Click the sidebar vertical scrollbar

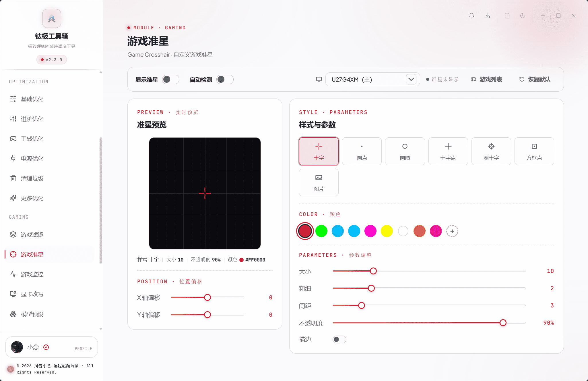click(x=101, y=200)
